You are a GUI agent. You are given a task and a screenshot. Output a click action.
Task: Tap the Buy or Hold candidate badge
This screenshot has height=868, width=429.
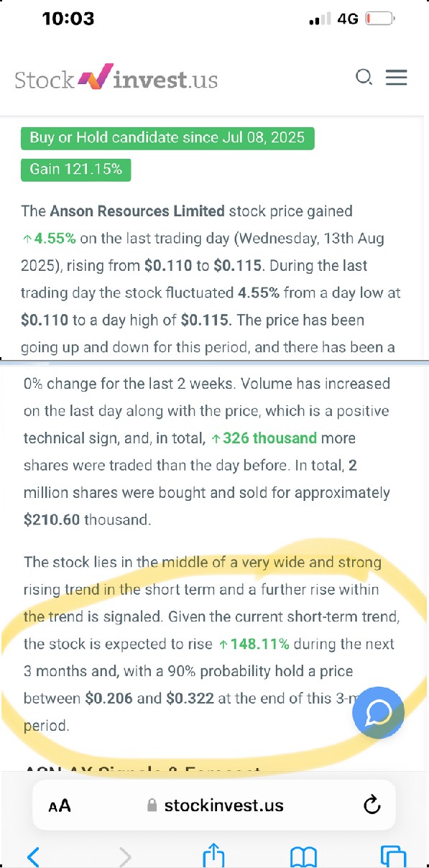(x=167, y=137)
